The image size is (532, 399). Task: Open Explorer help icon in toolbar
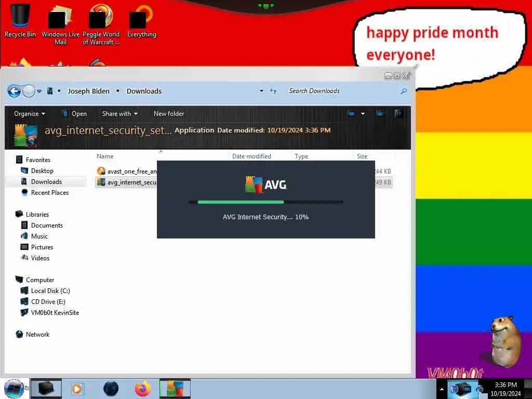click(x=398, y=113)
